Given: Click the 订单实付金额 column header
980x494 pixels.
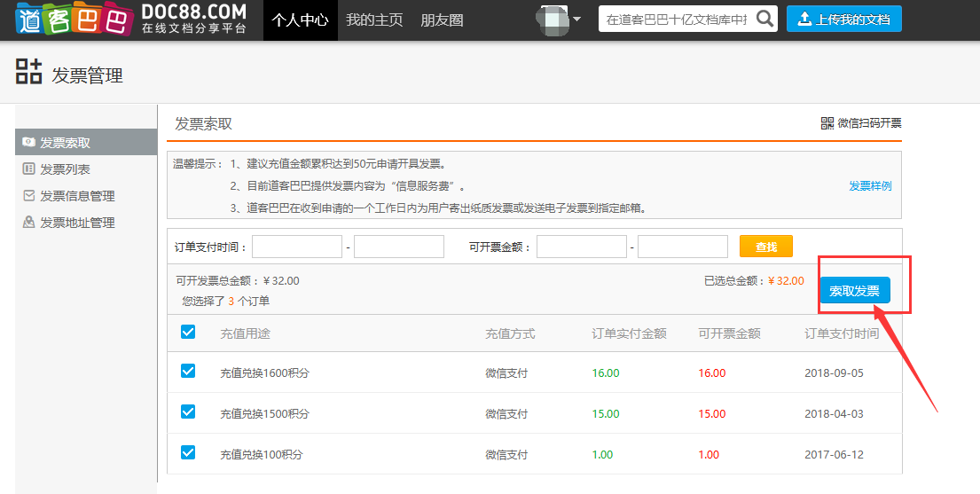Looking at the screenshot, I should click(x=629, y=333).
